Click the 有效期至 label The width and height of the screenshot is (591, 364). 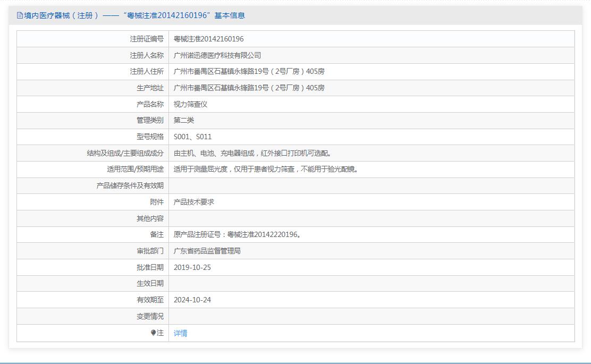[x=150, y=300]
